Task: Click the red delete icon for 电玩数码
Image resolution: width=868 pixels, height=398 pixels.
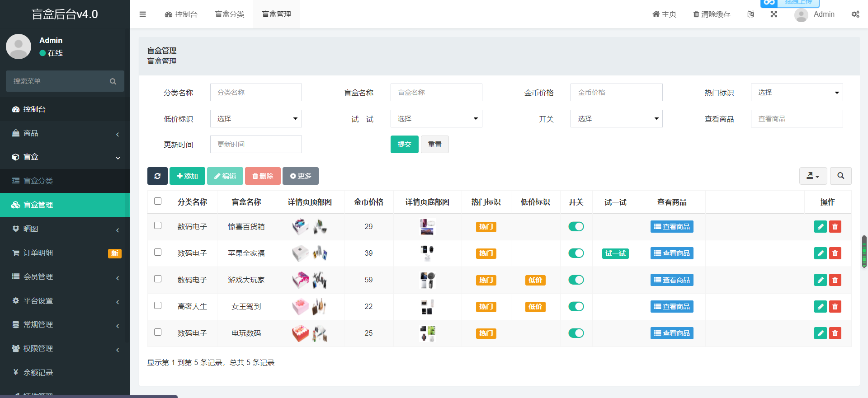Action: (835, 333)
